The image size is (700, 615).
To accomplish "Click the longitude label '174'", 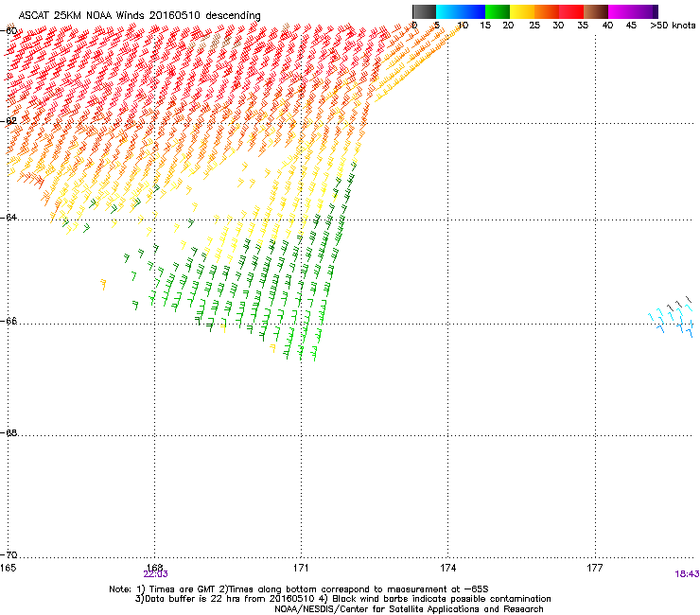I will point(447,568).
